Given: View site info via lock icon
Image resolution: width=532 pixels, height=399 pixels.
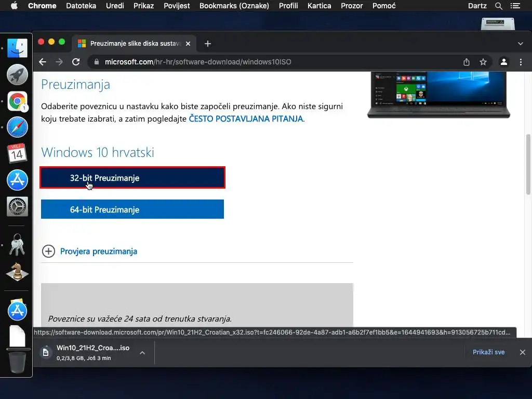Looking at the screenshot, I should coord(97,62).
